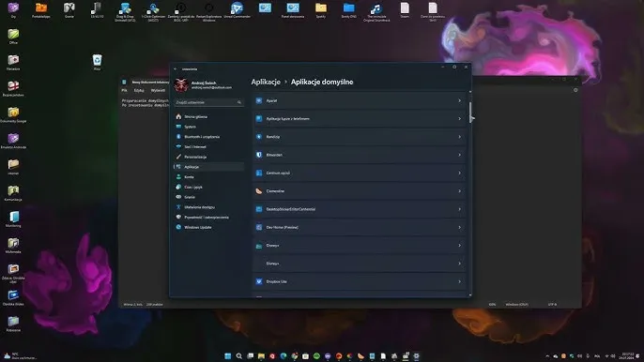
Task: Open File Explorer from the taskbar
Action: pyautogui.click(x=261, y=355)
